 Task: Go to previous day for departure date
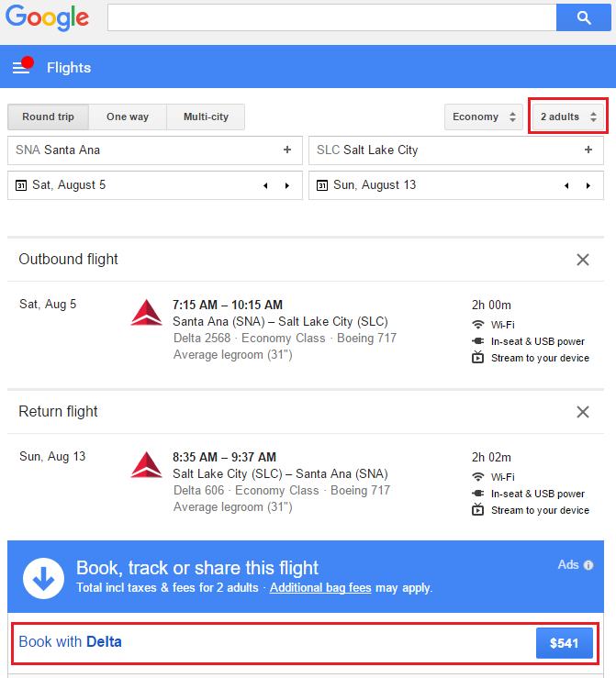(265, 185)
